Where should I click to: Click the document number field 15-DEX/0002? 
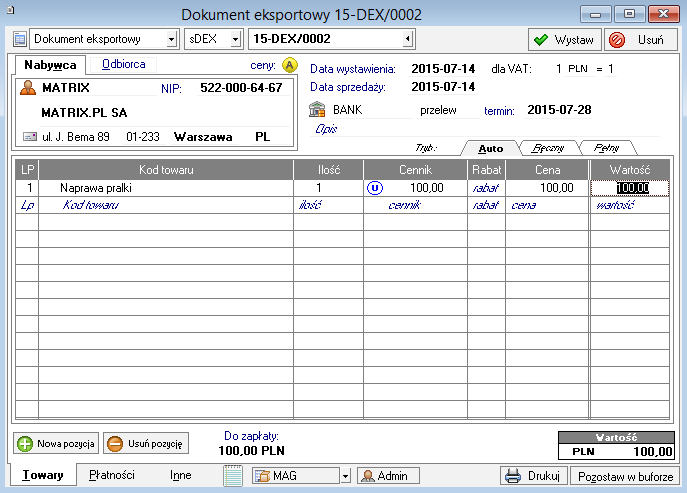324,39
